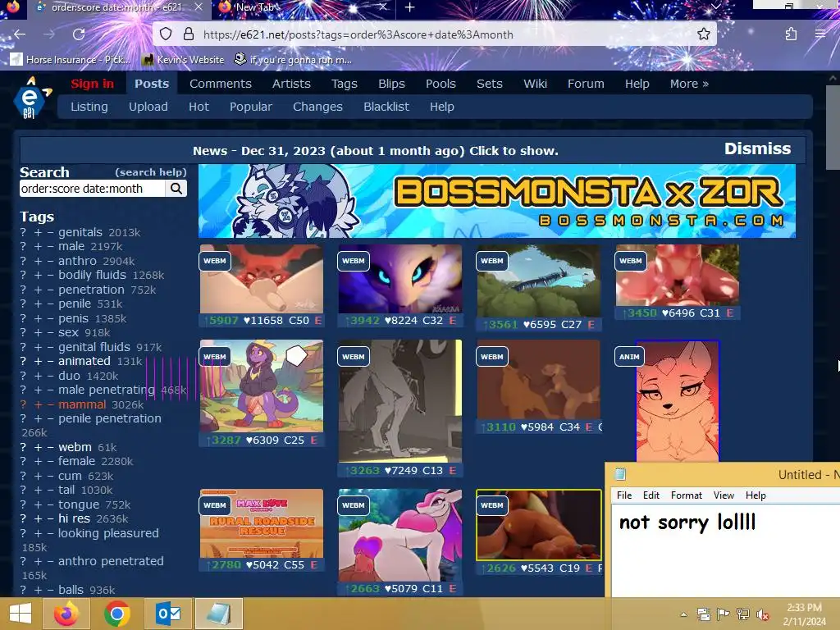This screenshot has height=630, width=840.
Task: Open the 'Horse Insurance' bookmark
Action: 71,59
